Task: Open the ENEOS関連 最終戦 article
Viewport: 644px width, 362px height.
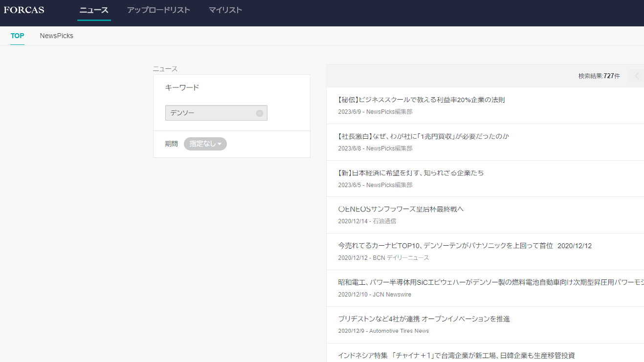Action: (x=400, y=209)
